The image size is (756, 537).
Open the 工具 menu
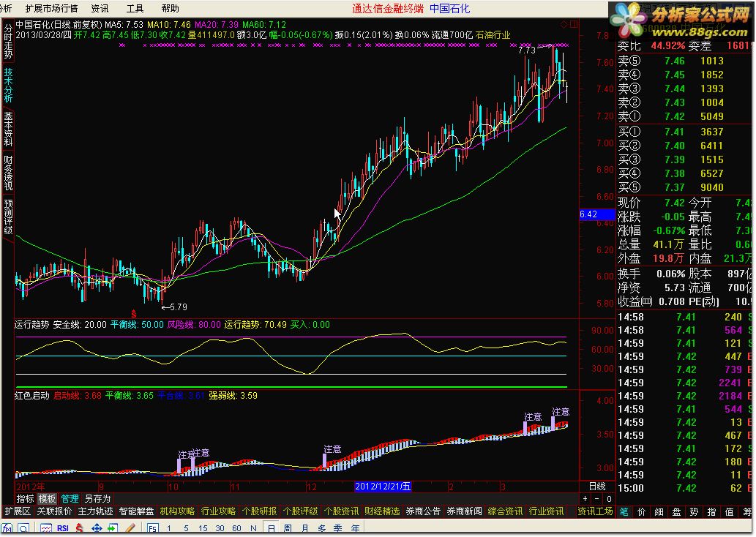(x=135, y=8)
